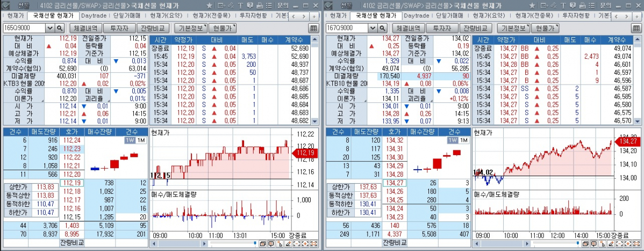The width and height of the screenshot is (644, 251).
Task: Click the chart zoom-in icon in left window
Action: point(305,243)
